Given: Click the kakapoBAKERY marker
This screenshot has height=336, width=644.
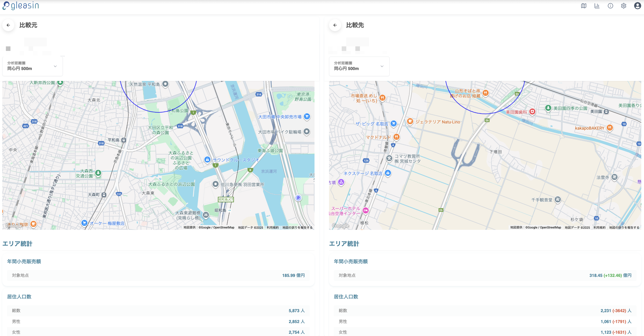Looking at the screenshot, I should coord(610,128).
